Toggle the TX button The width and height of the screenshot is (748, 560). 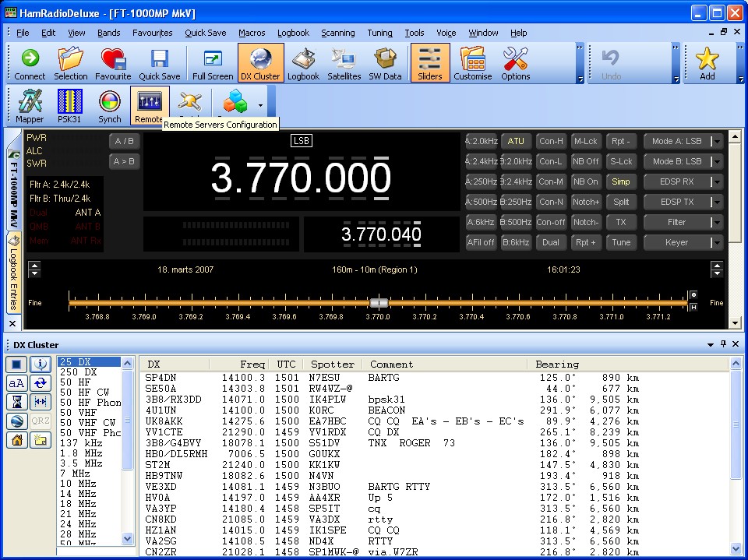621,222
